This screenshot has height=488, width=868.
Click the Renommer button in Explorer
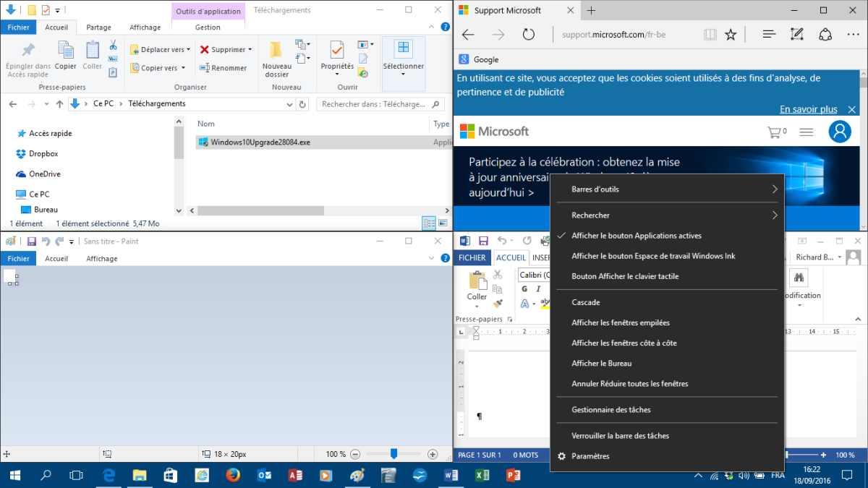coord(224,68)
